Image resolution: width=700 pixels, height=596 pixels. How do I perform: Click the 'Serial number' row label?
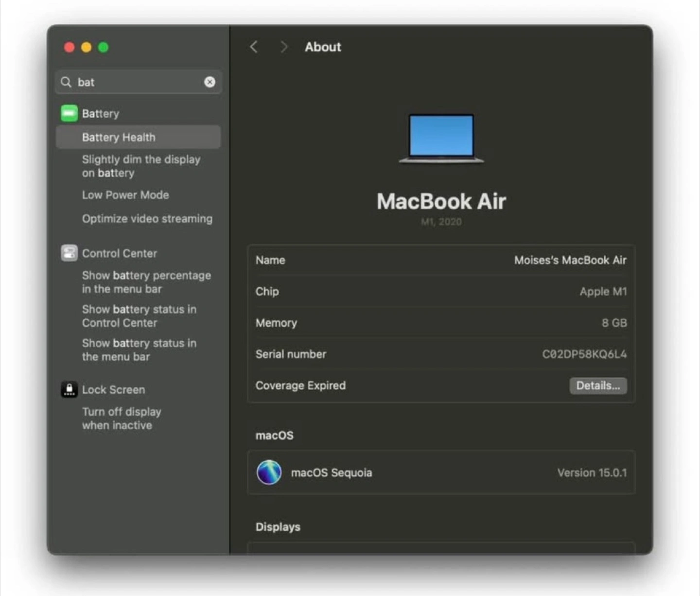pos(291,354)
